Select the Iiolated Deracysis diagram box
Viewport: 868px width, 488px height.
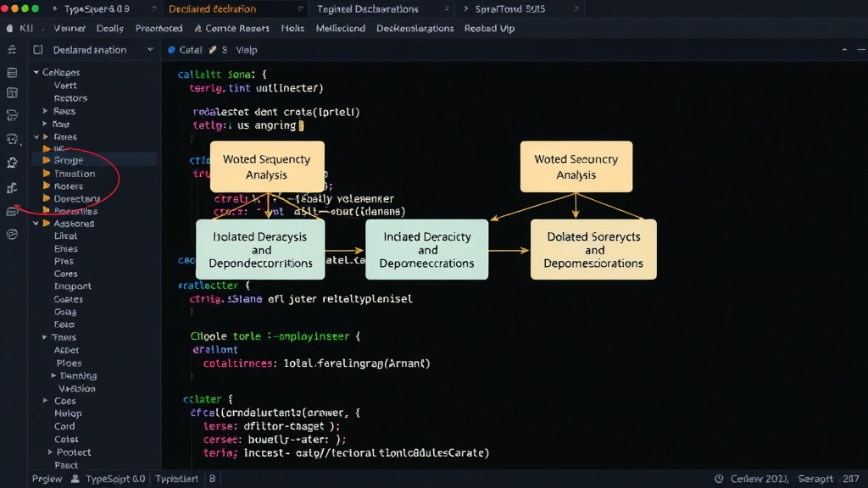[x=260, y=250]
